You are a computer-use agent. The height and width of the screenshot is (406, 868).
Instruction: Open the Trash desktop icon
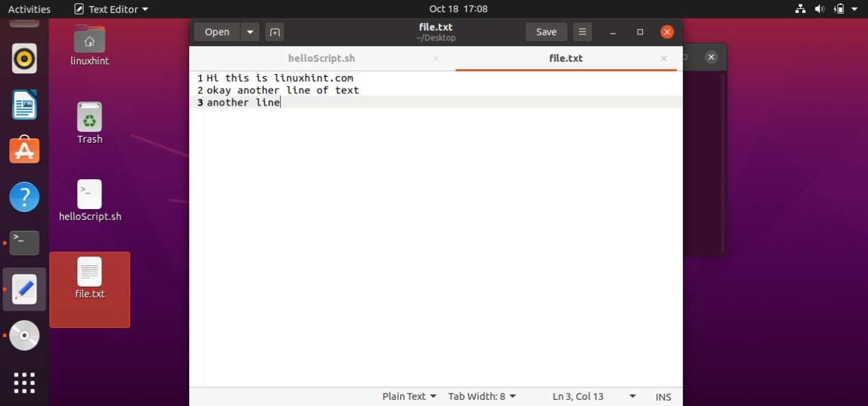coord(90,123)
